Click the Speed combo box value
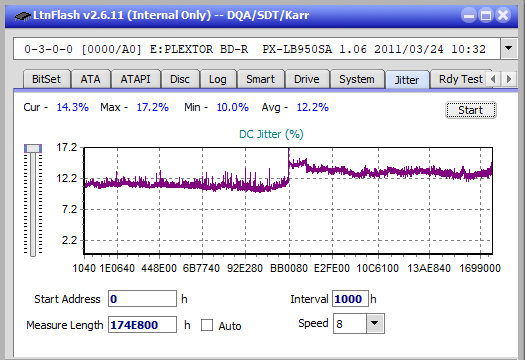The width and height of the screenshot is (525, 360). [x=350, y=323]
